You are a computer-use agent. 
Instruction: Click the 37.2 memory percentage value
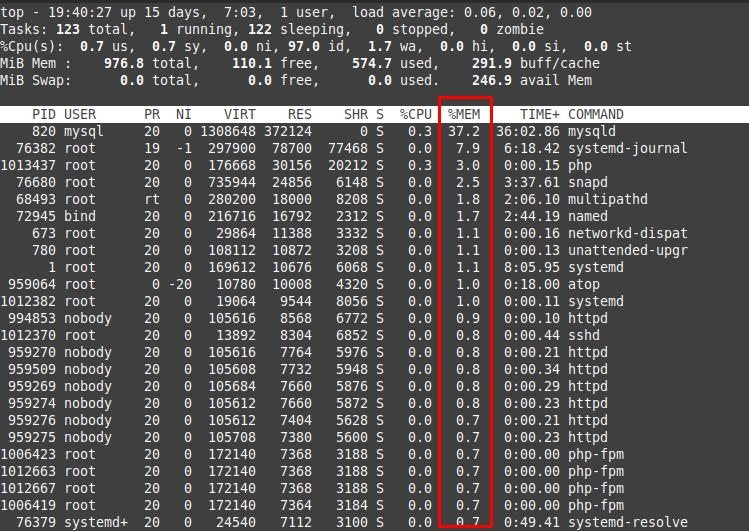(464, 131)
